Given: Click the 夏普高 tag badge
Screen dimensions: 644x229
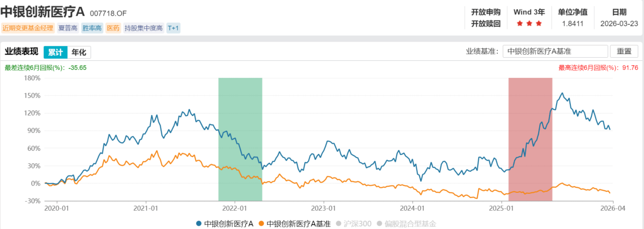Looking at the screenshot, I should pyautogui.click(x=68, y=28).
